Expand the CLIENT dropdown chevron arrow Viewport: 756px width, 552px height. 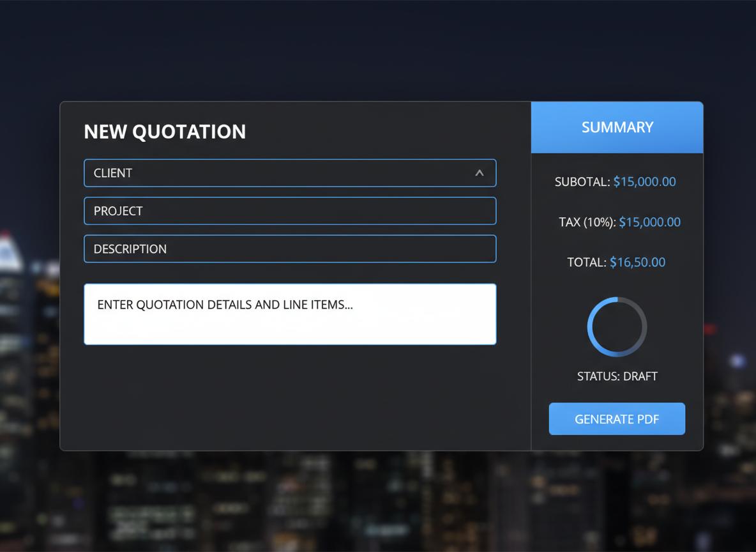coord(479,173)
